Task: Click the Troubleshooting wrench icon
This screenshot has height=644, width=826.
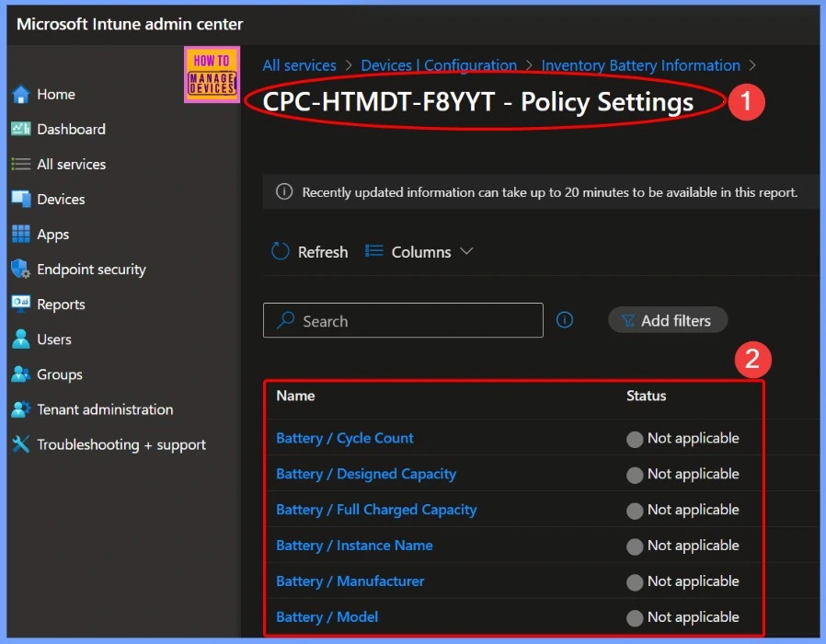Action: point(21,444)
